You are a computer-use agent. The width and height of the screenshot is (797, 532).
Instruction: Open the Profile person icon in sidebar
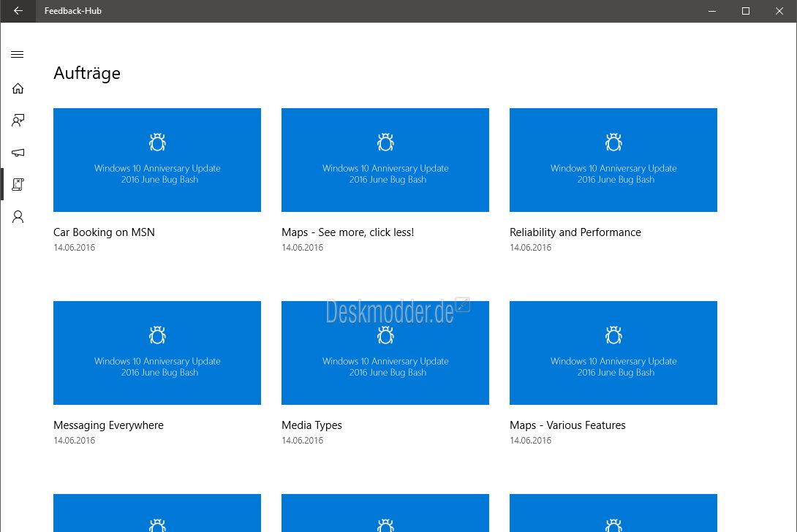coord(18,217)
